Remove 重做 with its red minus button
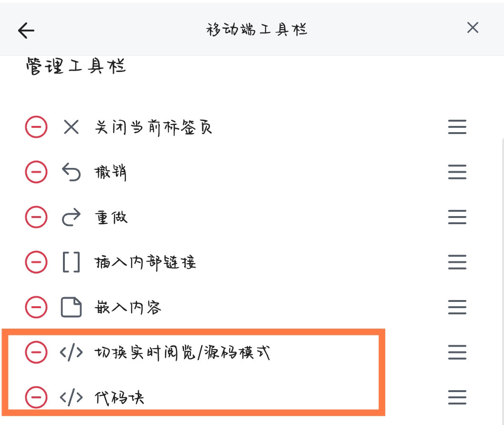The image size is (504, 425). tap(36, 217)
